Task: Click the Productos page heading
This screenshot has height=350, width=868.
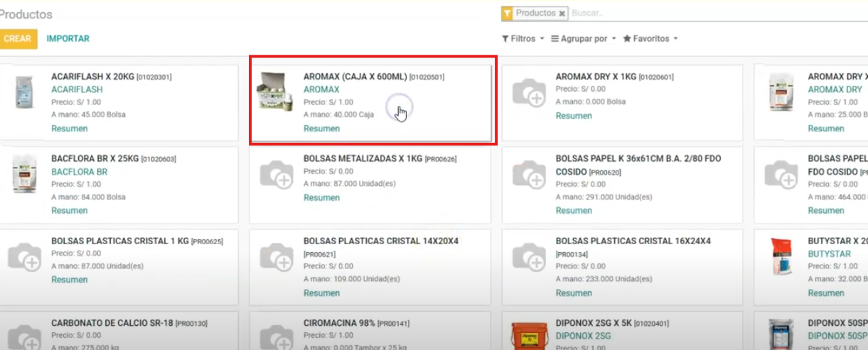Action: 26,14
